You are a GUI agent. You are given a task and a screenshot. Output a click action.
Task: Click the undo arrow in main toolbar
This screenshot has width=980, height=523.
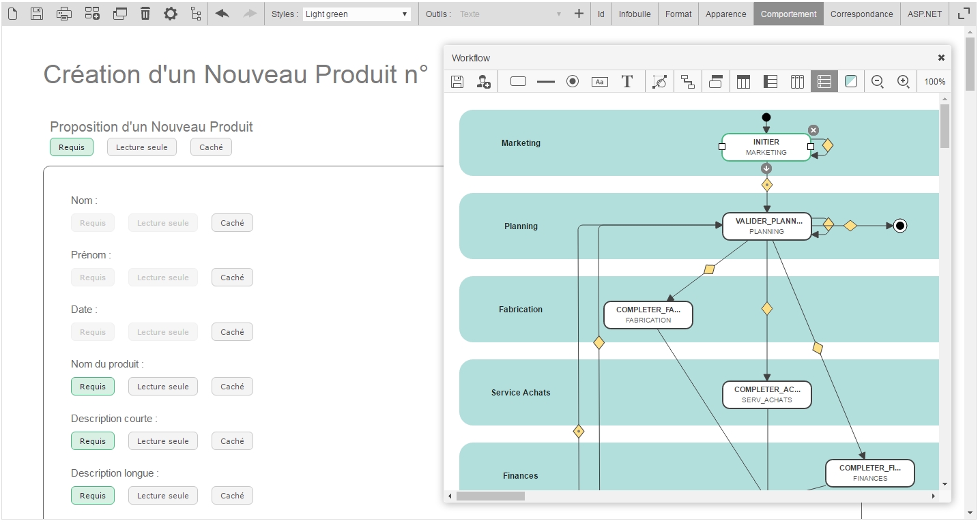pos(222,14)
